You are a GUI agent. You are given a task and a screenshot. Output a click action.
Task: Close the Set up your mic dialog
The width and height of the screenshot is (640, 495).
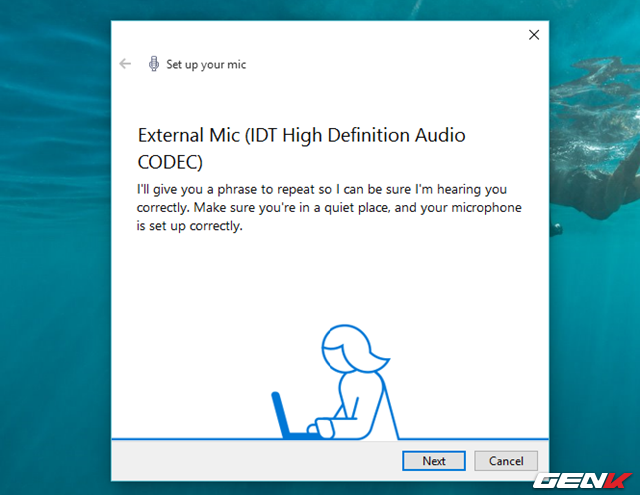pyautogui.click(x=534, y=35)
